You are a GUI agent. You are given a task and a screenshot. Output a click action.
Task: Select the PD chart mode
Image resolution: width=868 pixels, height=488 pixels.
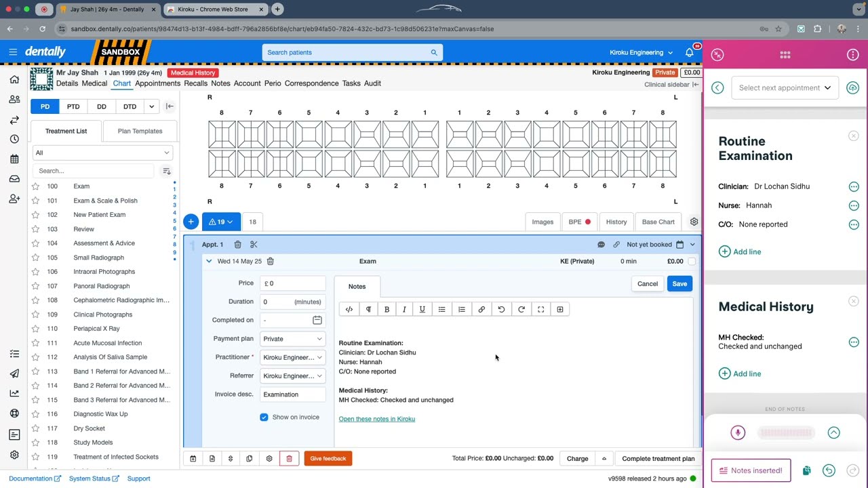pyautogui.click(x=45, y=106)
